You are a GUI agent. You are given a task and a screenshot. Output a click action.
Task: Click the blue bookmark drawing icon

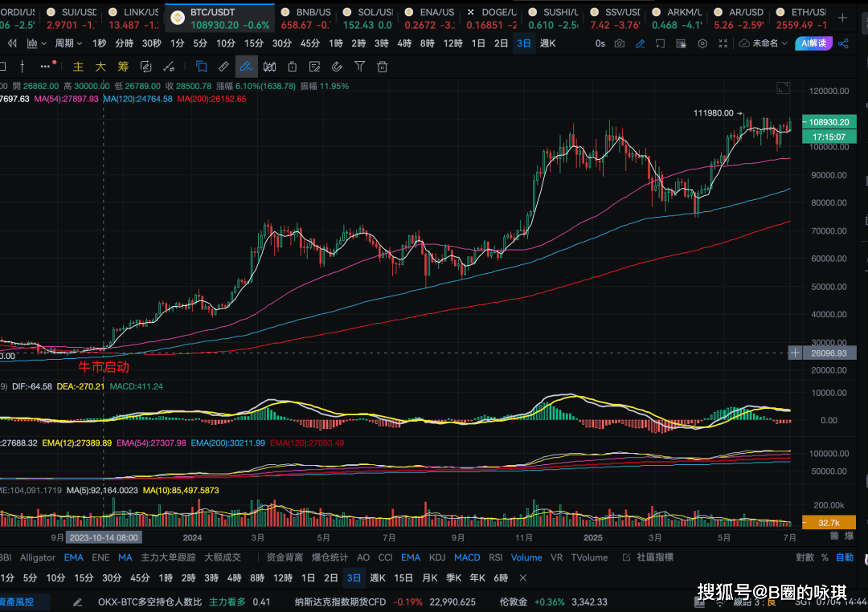pos(201,67)
